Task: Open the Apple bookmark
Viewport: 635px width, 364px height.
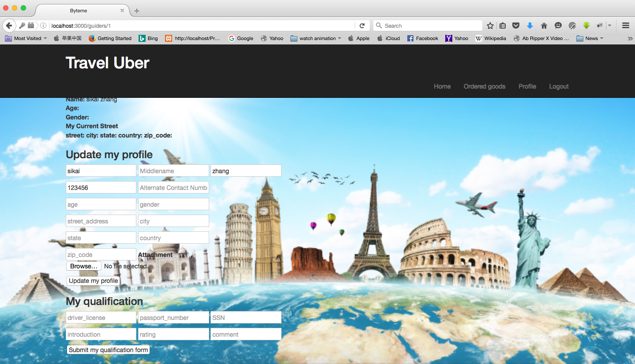Action: 359,38
